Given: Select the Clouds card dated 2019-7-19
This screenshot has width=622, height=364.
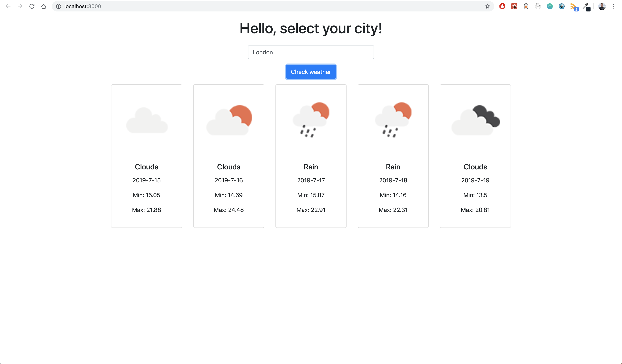Looking at the screenshot, I should [x=475, y=156].
